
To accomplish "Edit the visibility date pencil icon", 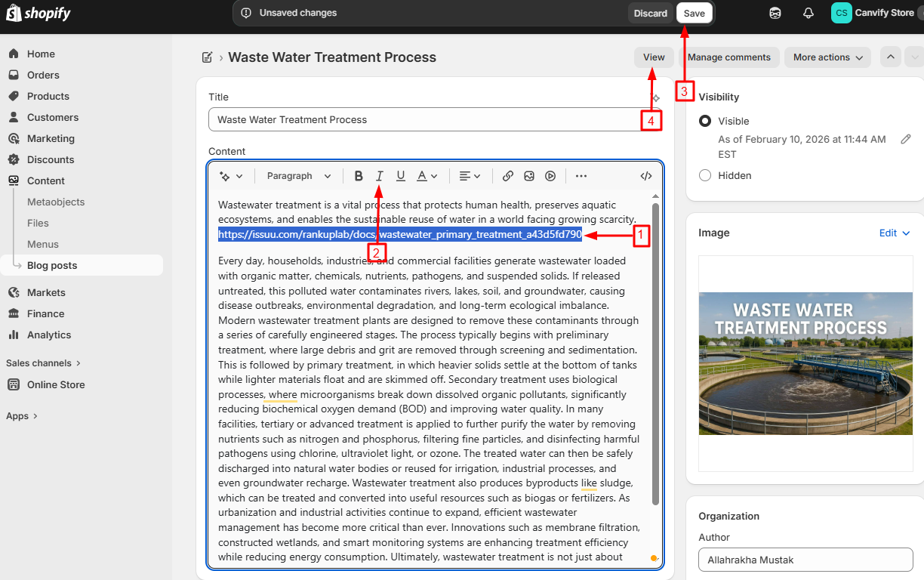I will point(906,139).
